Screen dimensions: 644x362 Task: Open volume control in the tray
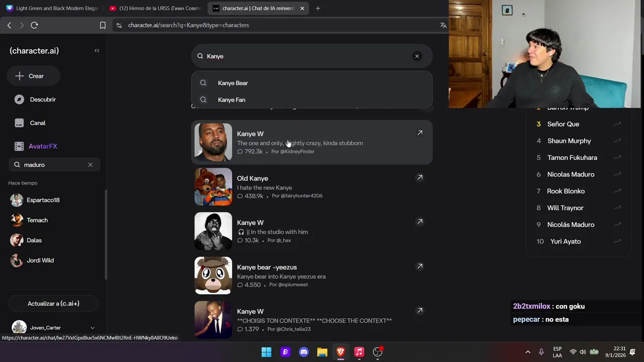coord(583,352)
